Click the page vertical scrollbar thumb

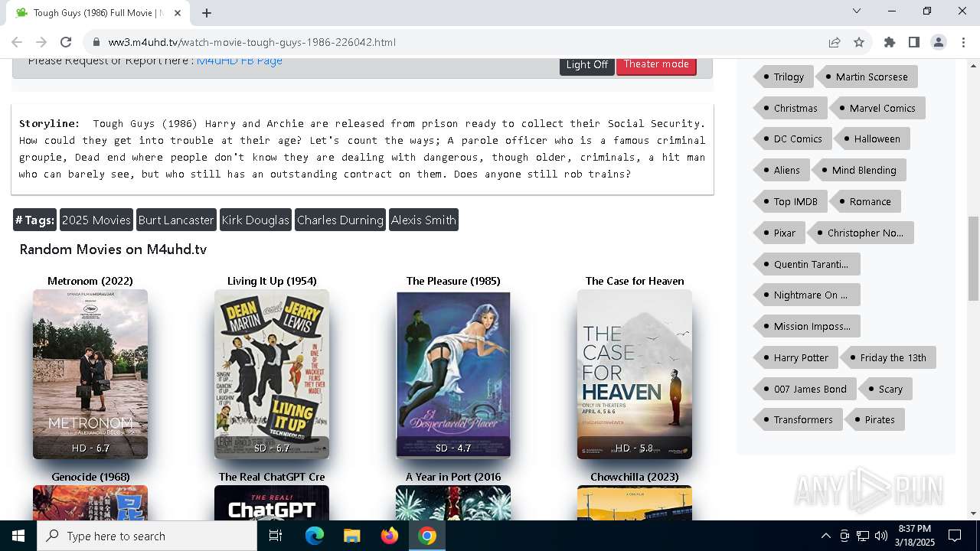(x=973, y=258)
